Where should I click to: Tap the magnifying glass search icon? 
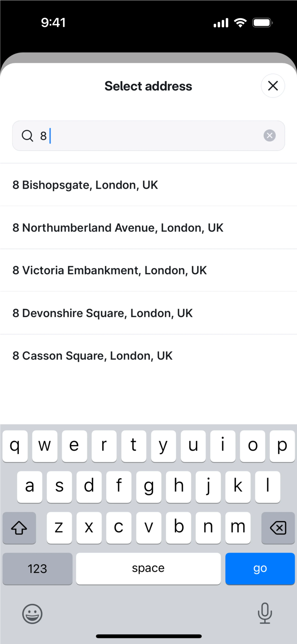27,136
